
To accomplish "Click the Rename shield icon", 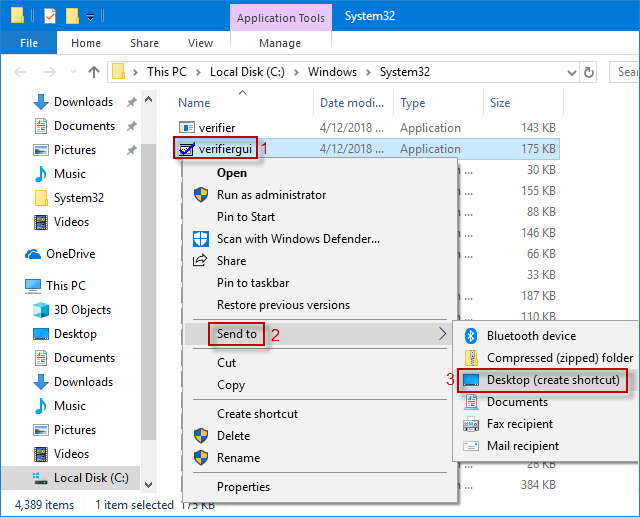I will point(200,458).
